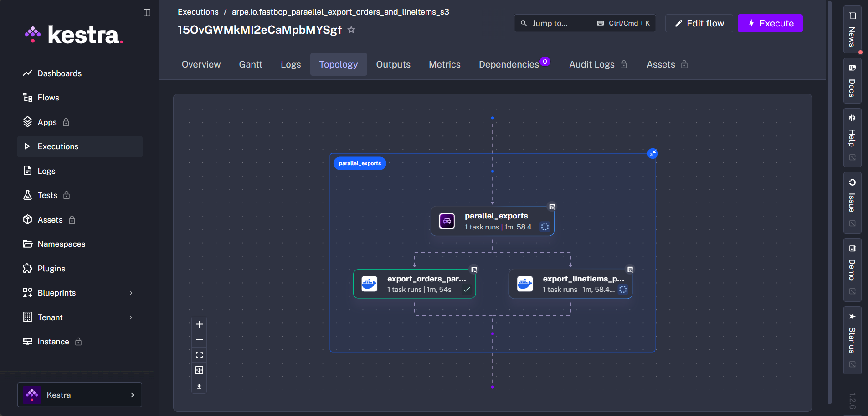Viewport: 868px width, 416px height.
Task: Star this execution as favorite
Action: click(x=351, y=30)
